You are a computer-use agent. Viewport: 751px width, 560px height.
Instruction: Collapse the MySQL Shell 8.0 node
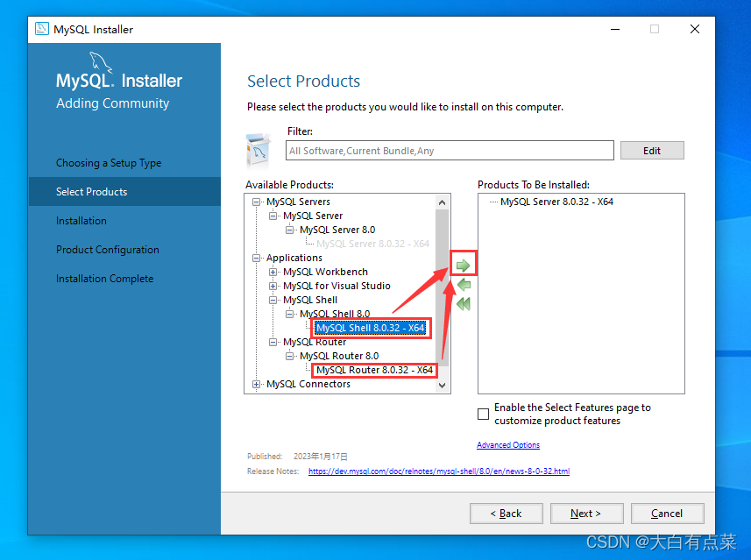point(290,315)
